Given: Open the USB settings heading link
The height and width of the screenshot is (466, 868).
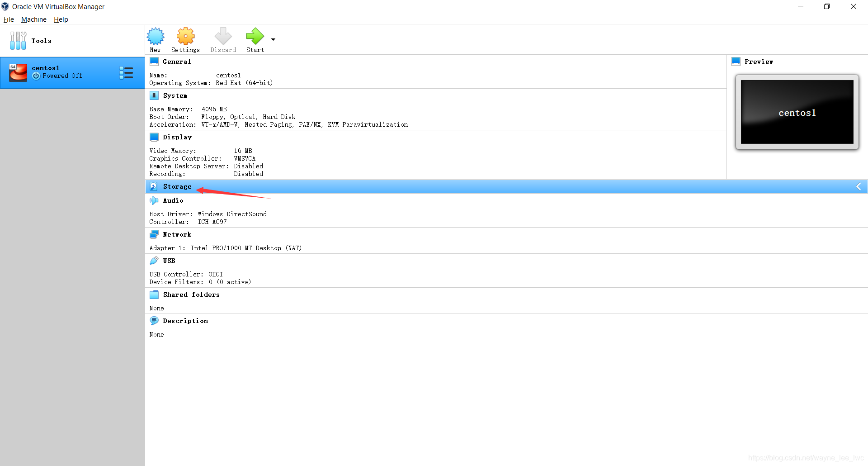Looking at the screenshot, I should (169, 261).
